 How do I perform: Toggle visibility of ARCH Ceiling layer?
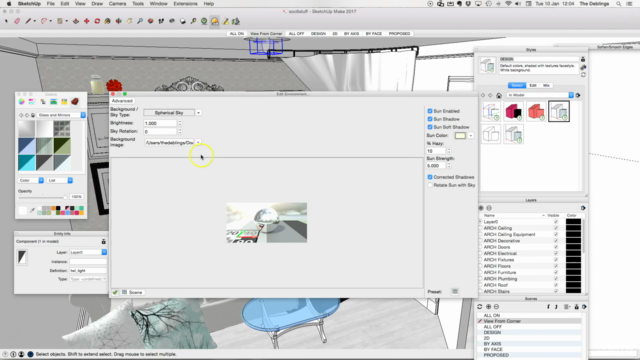tap(556, 228)
